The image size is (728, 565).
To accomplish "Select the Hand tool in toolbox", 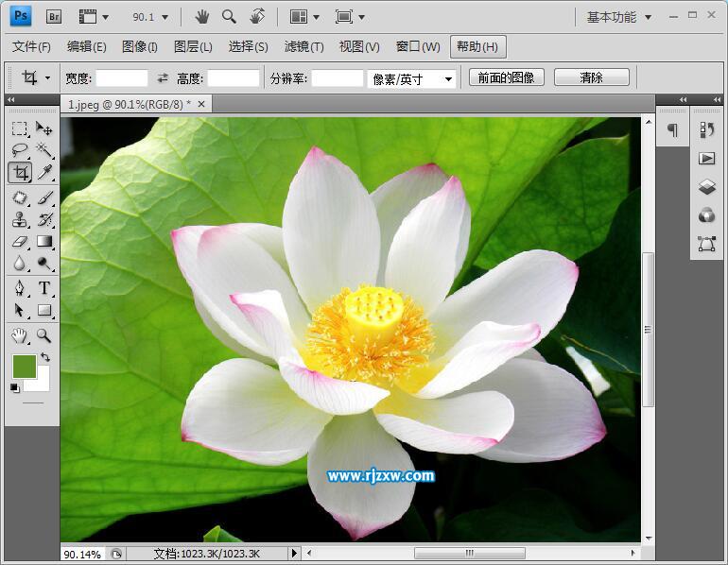I will pos(20,335).
